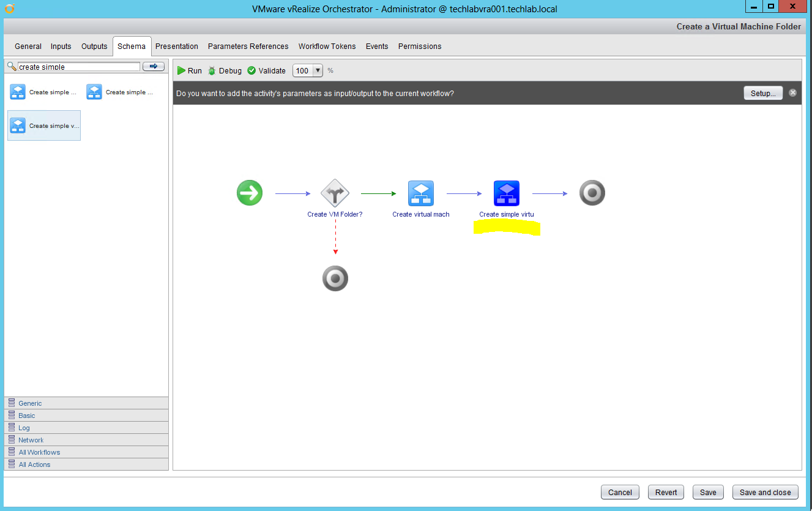
Task: Validate the workflow
Action: point(266,70)
